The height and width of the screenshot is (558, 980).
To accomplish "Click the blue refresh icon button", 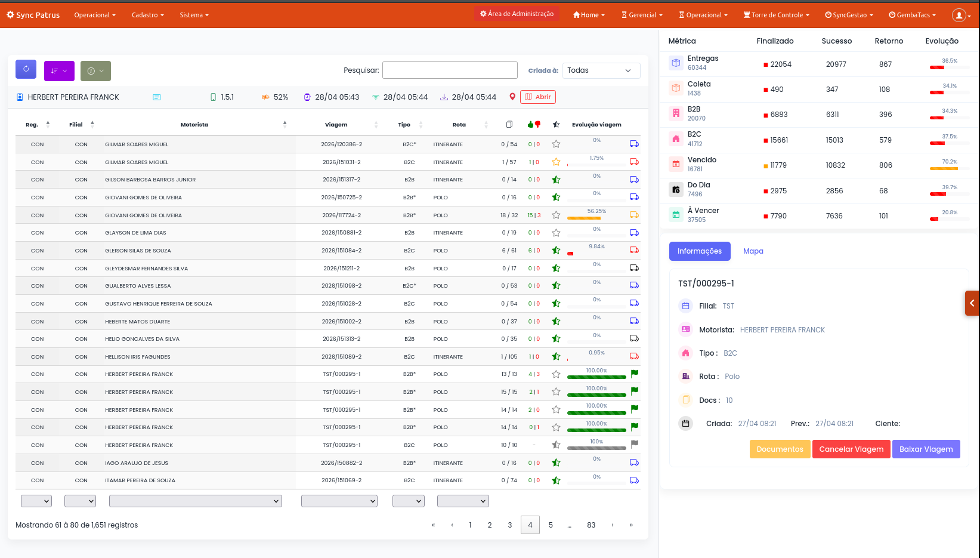I will point(26,69).
